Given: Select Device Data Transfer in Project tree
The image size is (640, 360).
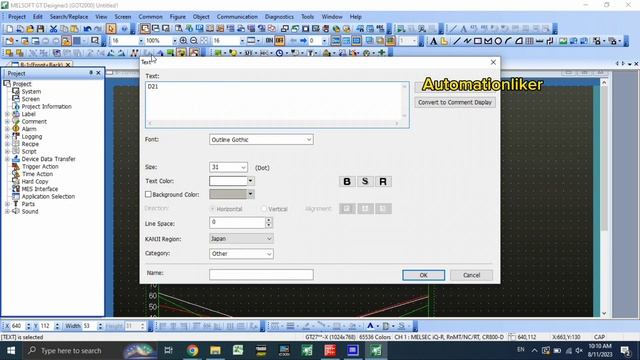Looking at the screenshot, I should click(x=48, y=159).
